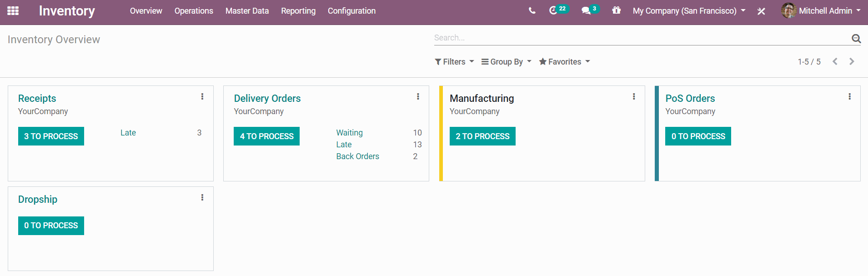Image resolution: width=868 pixels, height=276 pixels.
Task: Open activities clock icon with 22 badge
Action: [x=553, y=10]
